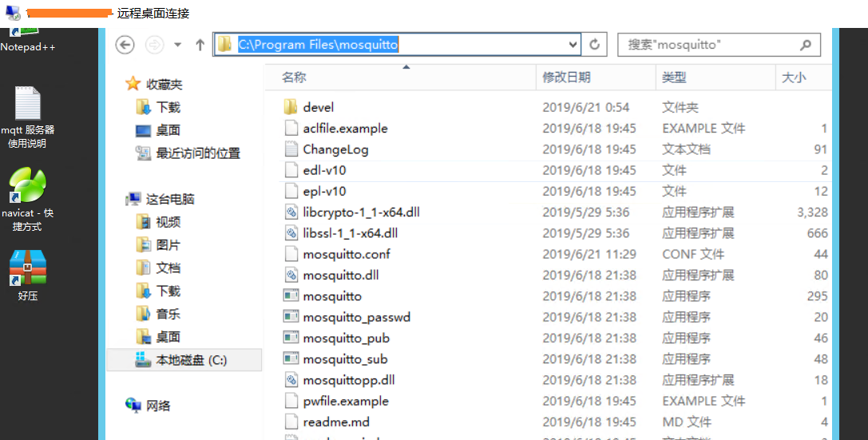Open recent locations dropdown arrow
Image resolution: width=868 pixels, height=440 pixels.
pyautogui.click(x=178, y=45)
